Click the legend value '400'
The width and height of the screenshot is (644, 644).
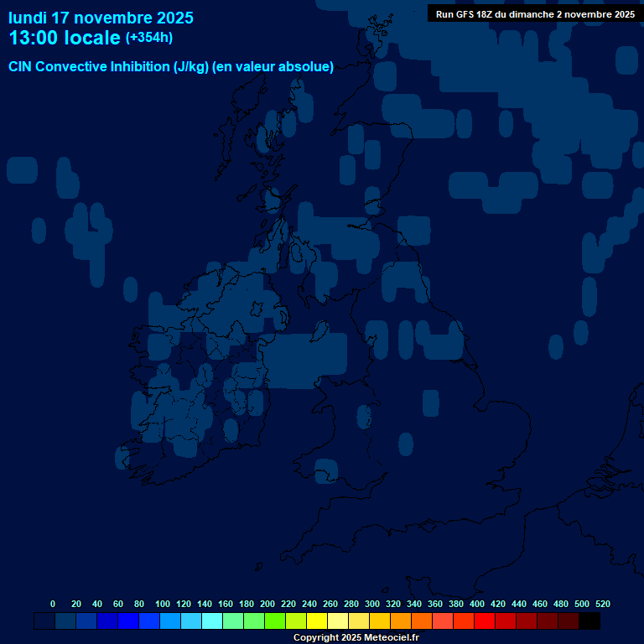[x=477, y=604]
